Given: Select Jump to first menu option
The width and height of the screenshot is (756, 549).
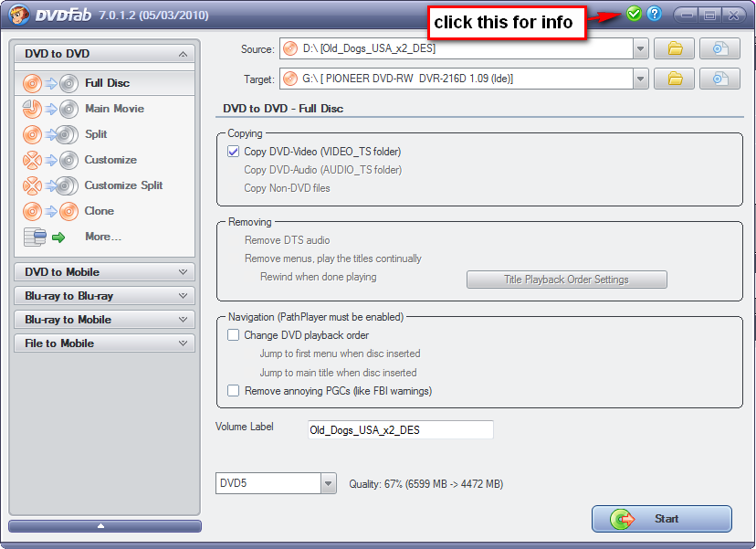Looking at the screenshot, I should [x=340, y=354].
